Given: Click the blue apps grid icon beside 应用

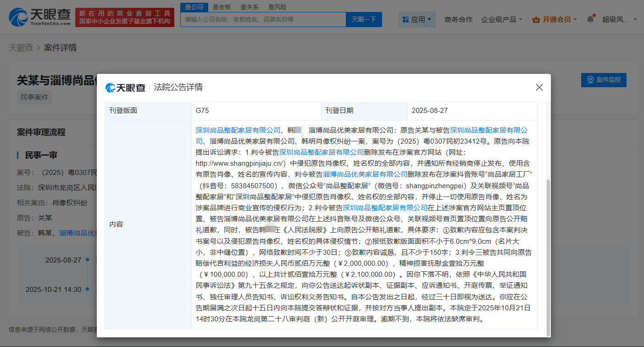Looking at the screenshot, I should click(x=405, y=19).
